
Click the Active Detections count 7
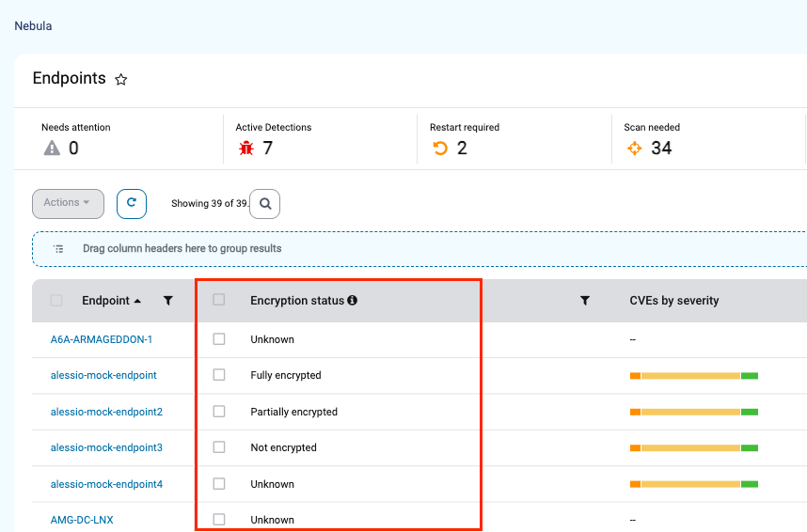268,149
